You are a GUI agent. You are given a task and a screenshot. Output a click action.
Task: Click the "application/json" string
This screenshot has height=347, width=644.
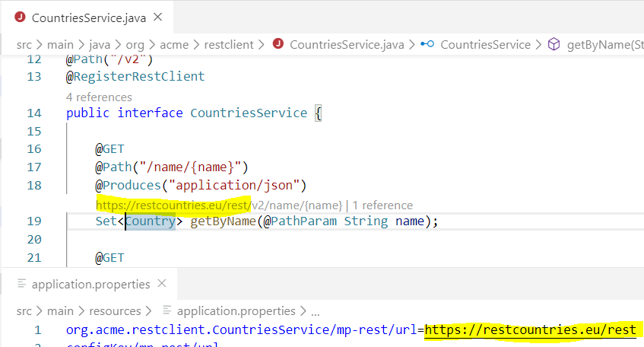(234, 186)
